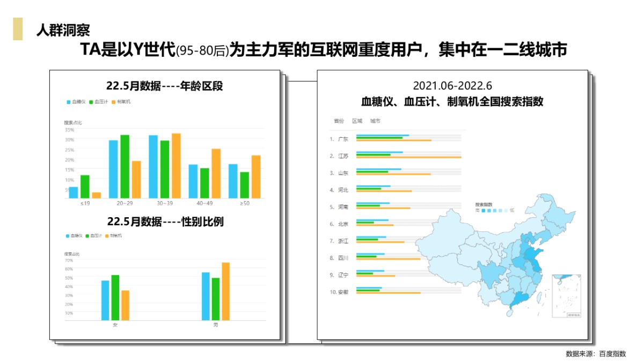Click the lightest blue map legend square
The width and height of the screenshot is (644, 362).
coord(506,210)
